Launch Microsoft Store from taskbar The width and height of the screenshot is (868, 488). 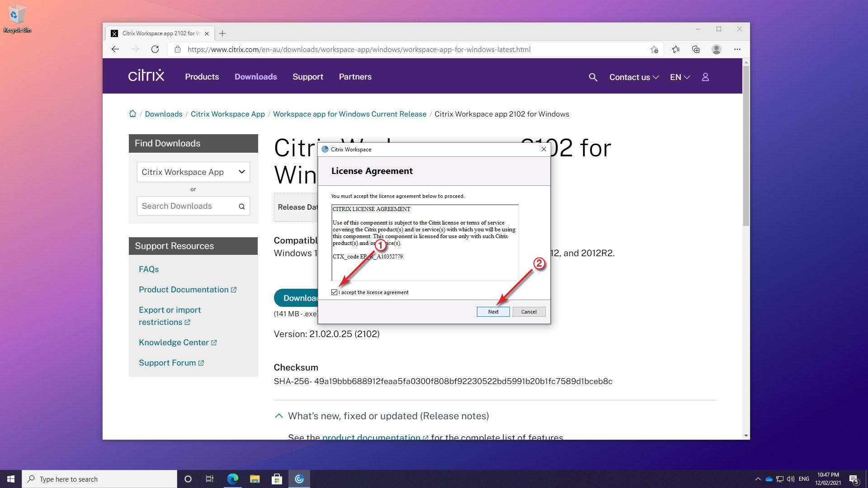[x=277, y=479]
